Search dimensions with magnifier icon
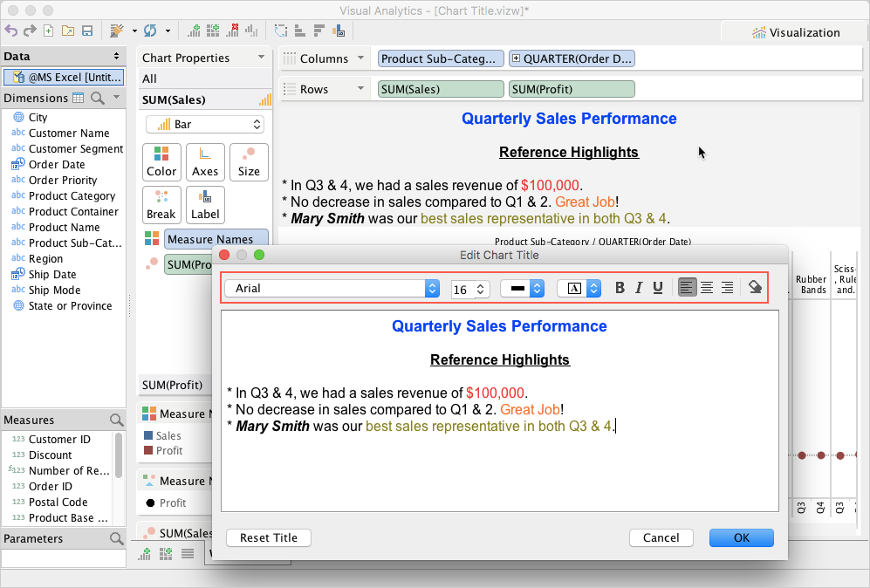Viewport: 870px width, 588px height. pos(98,99)
